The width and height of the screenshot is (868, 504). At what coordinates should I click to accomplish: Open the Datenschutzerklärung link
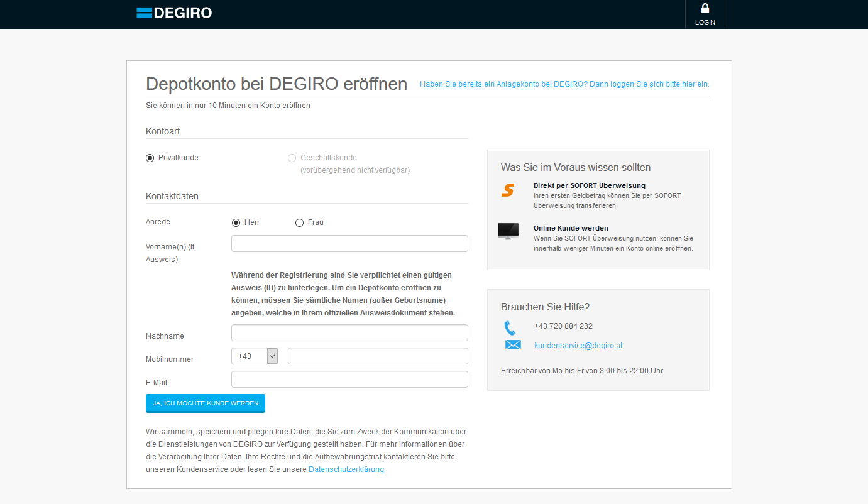click(x=346, y=469)
